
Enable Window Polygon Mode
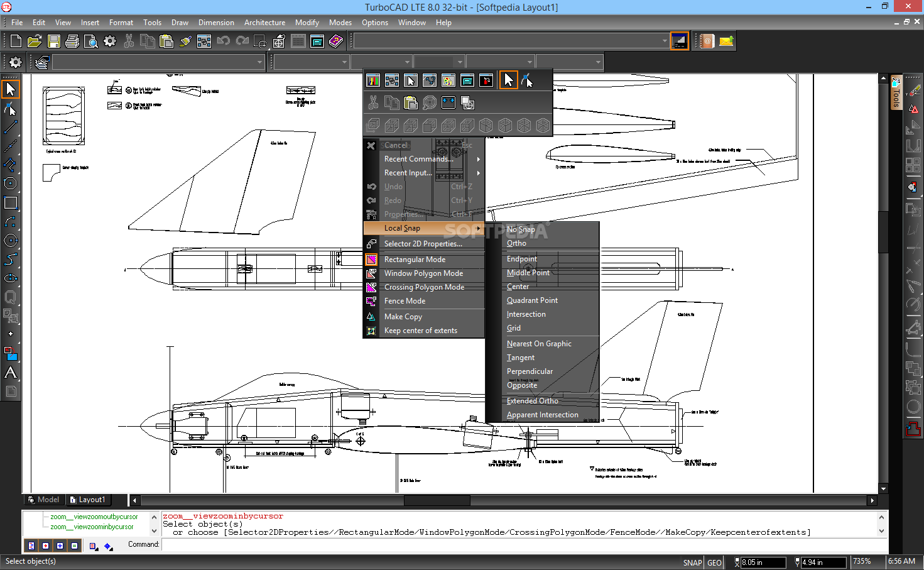424,273
